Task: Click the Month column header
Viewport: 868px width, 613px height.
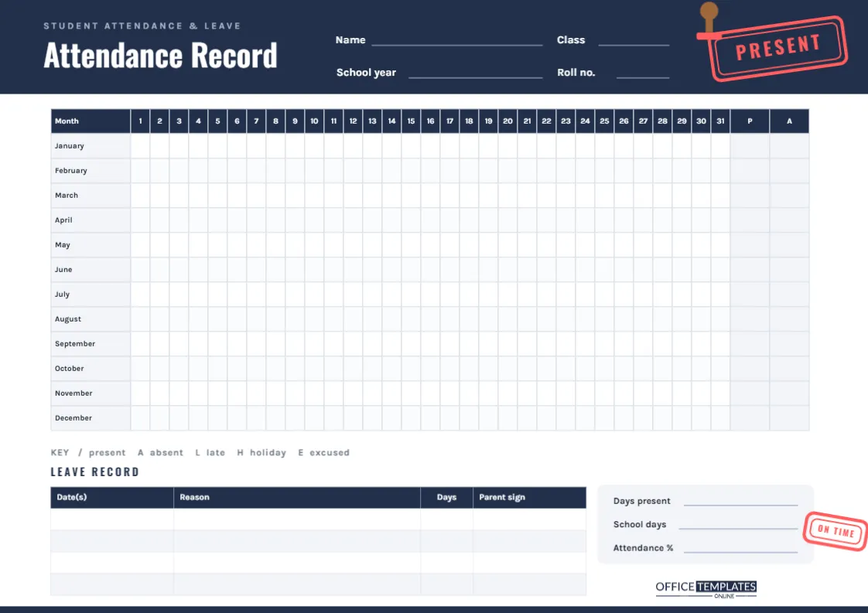Action: coord(91,121)
